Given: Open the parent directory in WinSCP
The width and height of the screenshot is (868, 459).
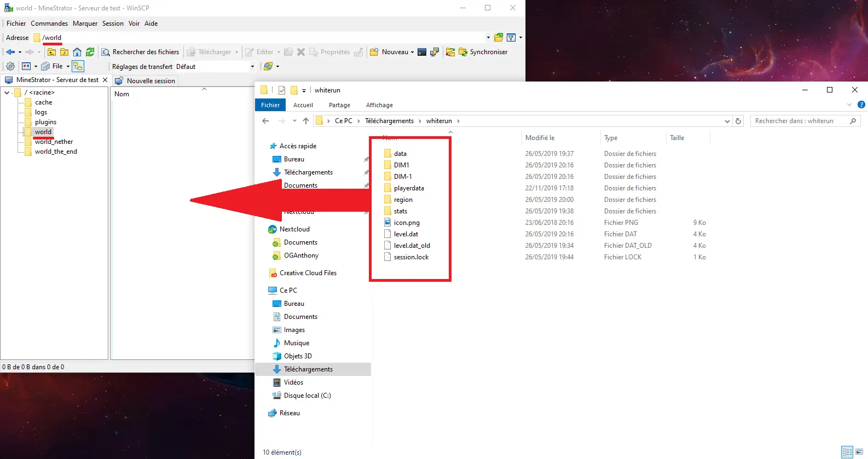Looking at the screenshot, I should pyautogui.click(x=51, y=52).
